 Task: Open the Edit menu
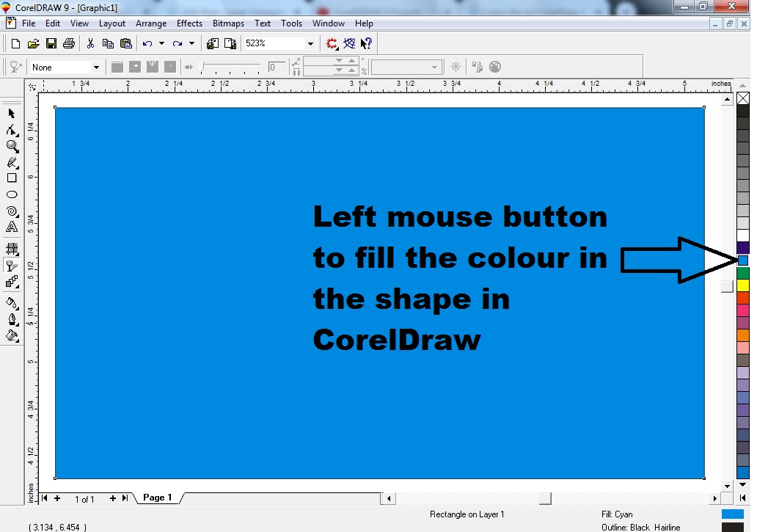pos(53,23)
